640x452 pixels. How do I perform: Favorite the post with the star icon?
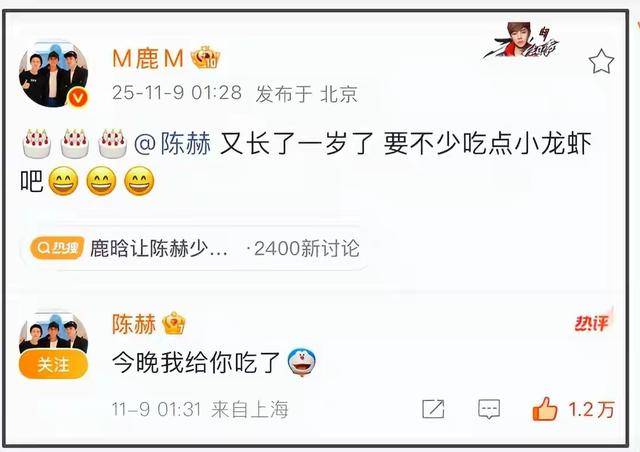point(601,61)
